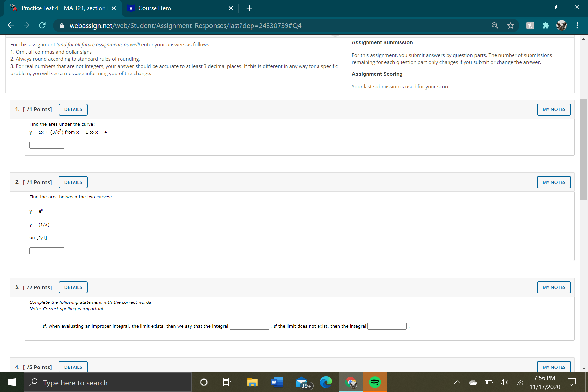Open DETAILS for question 2
The height and width of the screenshot is (392, 588).
point(73,182)
